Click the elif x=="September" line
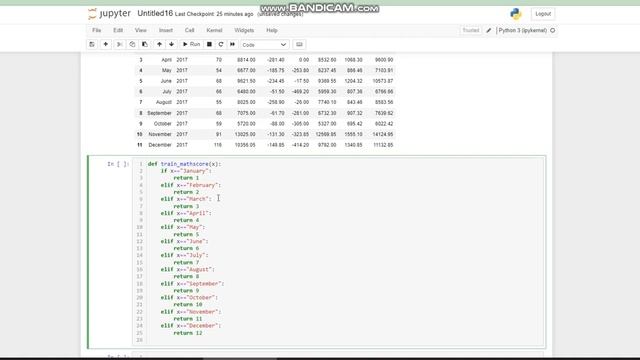 tap(192, 284)
